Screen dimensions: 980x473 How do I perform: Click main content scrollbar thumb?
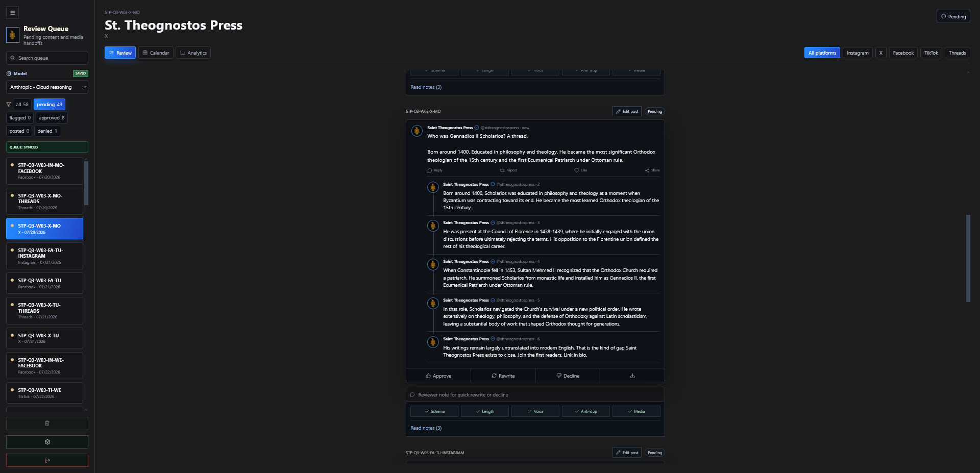pyautogui.click(x=968, y=259)
